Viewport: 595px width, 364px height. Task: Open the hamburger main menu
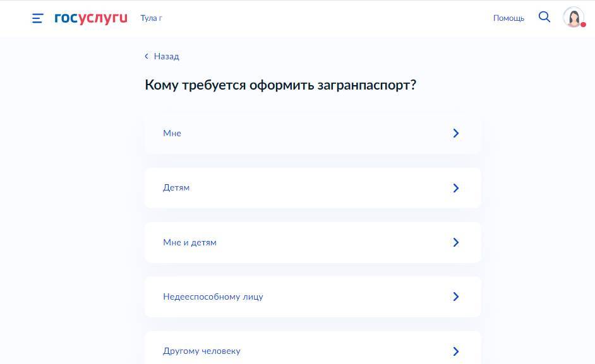click(x=38, y=18)
